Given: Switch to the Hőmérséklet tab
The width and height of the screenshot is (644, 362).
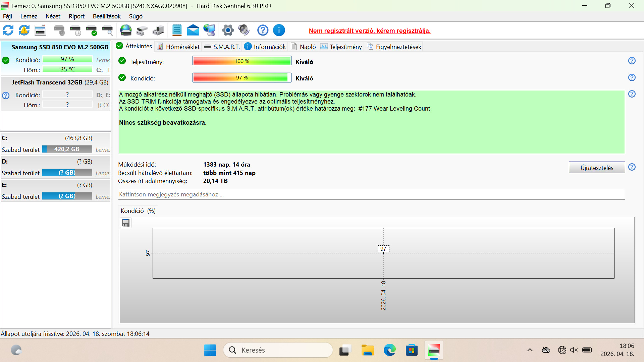Looking at the screenshot, I should (x=178, y=47).
